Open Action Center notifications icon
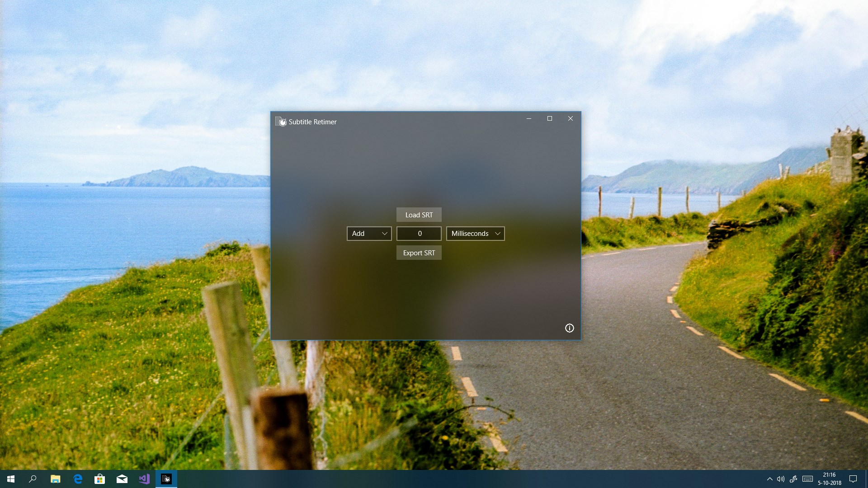This screenshot has height=488, width=868. [x=853, y=479]
